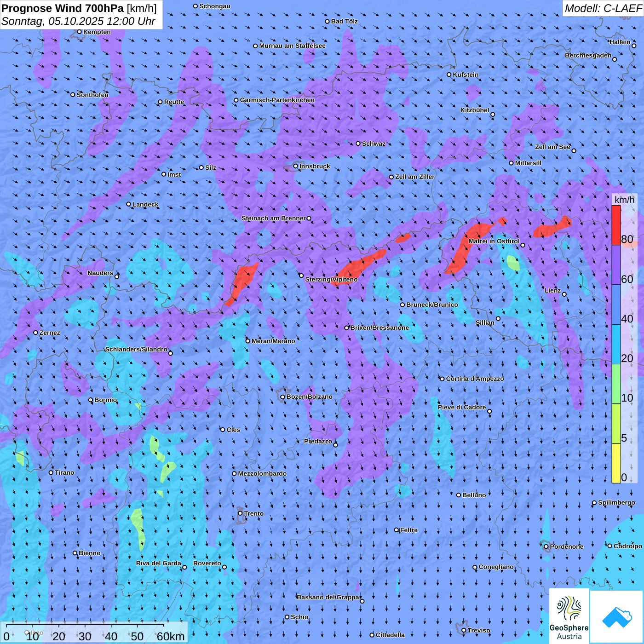
Task: Click the Modell: C-LAEF label
Action: click(603, 8)
